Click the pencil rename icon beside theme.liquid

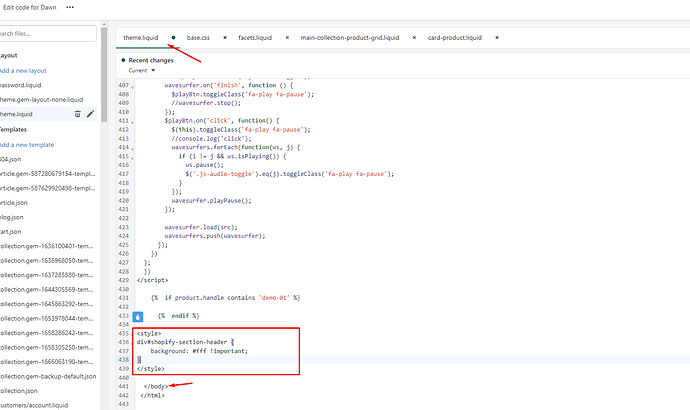click(91, 114)
